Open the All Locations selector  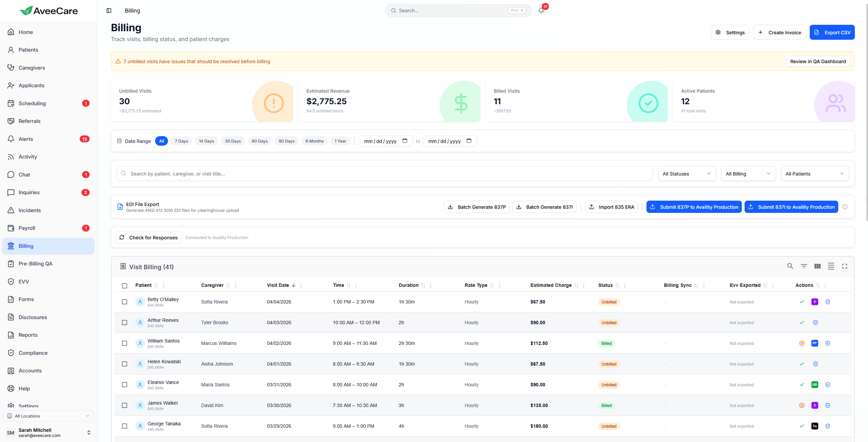pos(48,416)
